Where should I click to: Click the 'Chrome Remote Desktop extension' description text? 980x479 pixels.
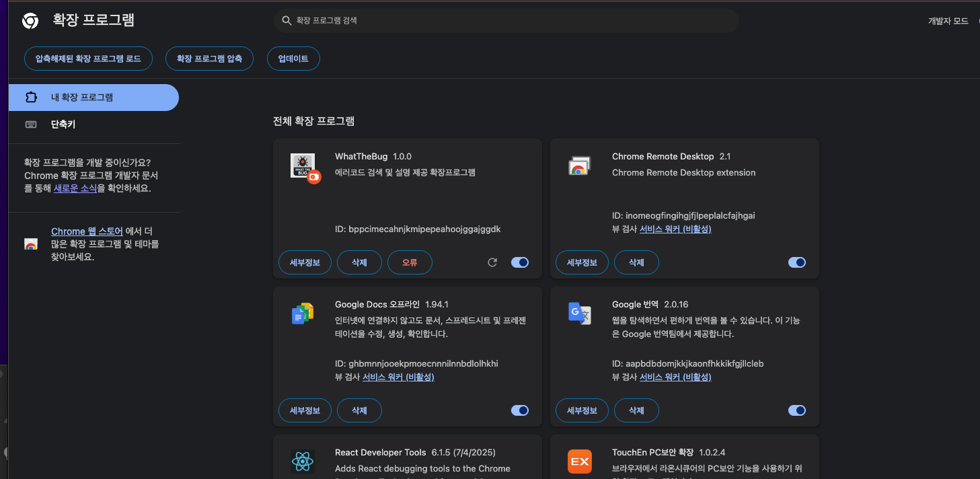tap(684, 173)
